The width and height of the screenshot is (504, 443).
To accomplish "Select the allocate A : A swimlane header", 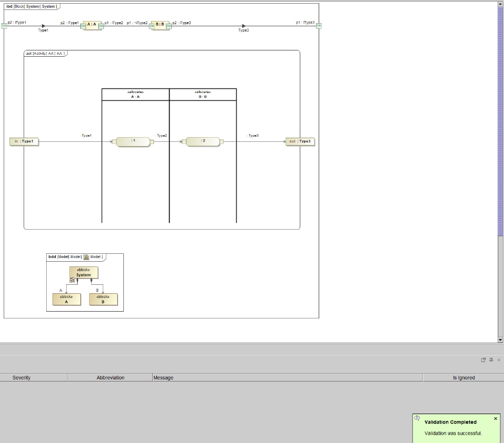I will pos(135,95).
